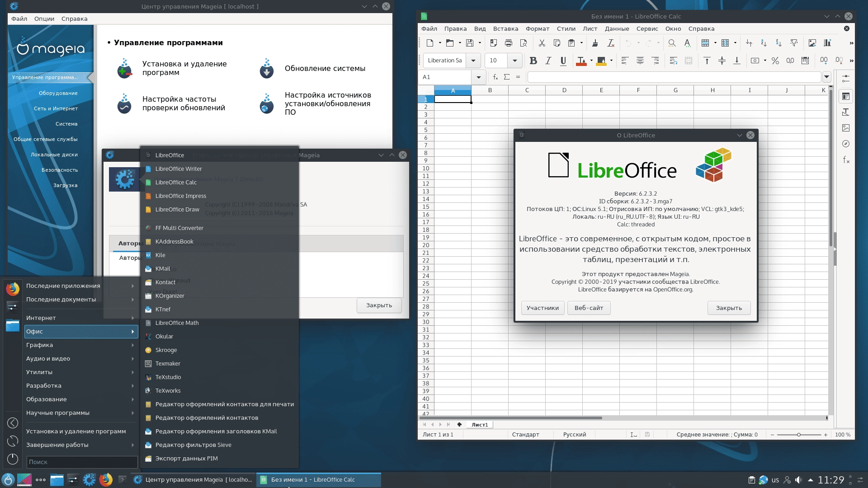This screenshot has width=868, height=488.
Task: Toggle Align Left in formatting bar
Action: coord(625,61)
